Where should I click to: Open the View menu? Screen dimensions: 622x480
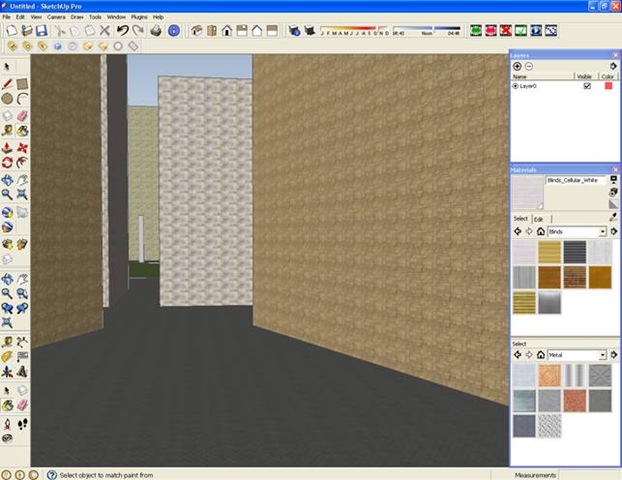(x=36, y=17)
